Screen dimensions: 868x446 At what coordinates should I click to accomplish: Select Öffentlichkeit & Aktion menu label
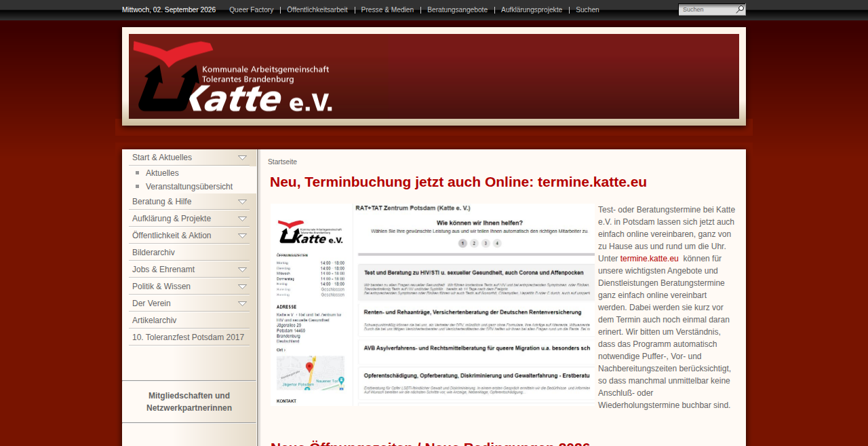pyautogui.click(x=172, y=236)
